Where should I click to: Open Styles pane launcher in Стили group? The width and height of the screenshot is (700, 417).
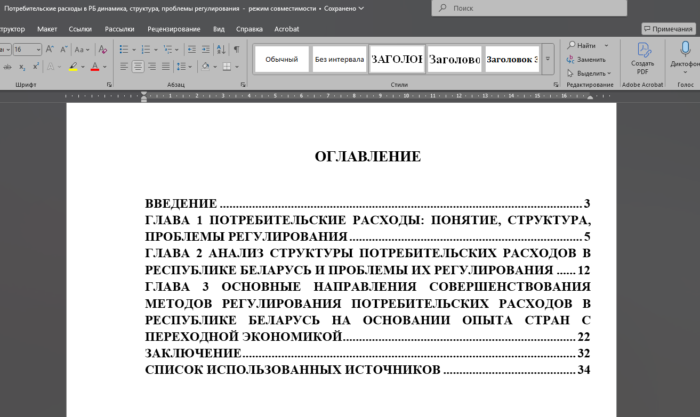point(556,84)
